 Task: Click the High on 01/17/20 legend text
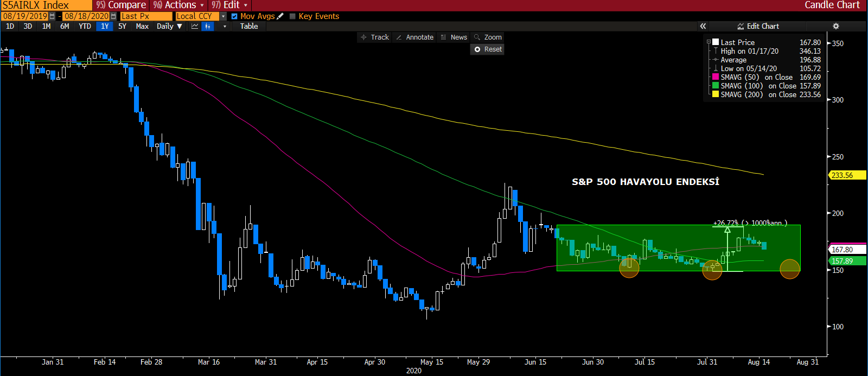pos(750,51)
